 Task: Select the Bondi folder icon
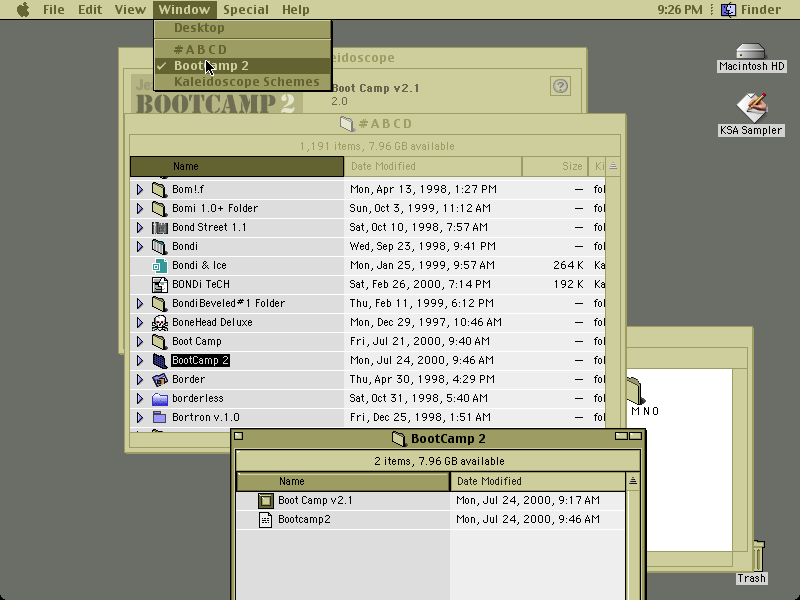[159, 246]
